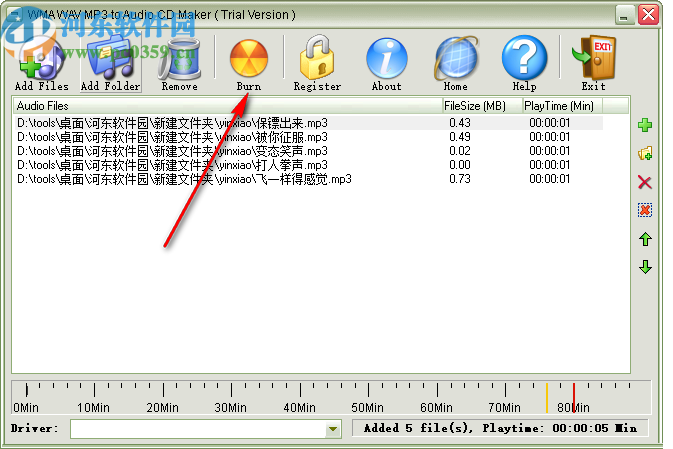The width and height of the screenshot is (673, 449).
Task: Click the 40Min mark on capacity ruler
Action: click(300, 407)
